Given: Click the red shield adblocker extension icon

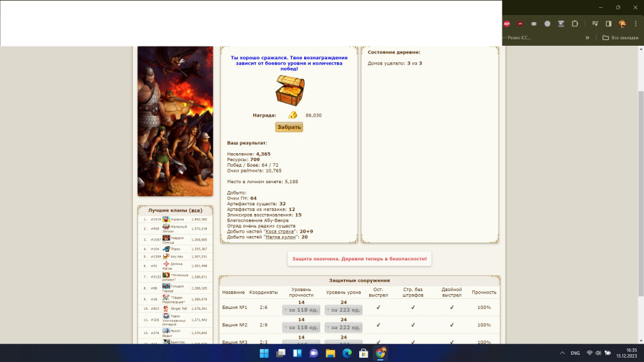Looking at the screenshot, I should click(x=520, y=24).
